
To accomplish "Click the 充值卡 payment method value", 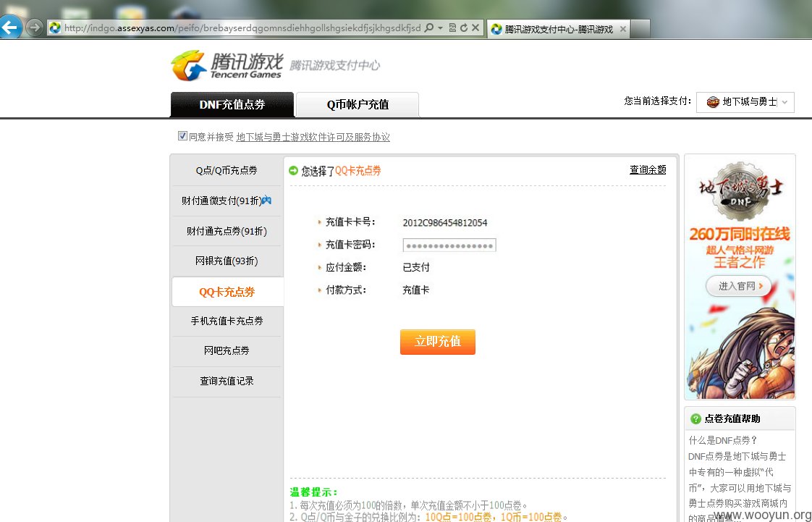I will click(416, 290).
